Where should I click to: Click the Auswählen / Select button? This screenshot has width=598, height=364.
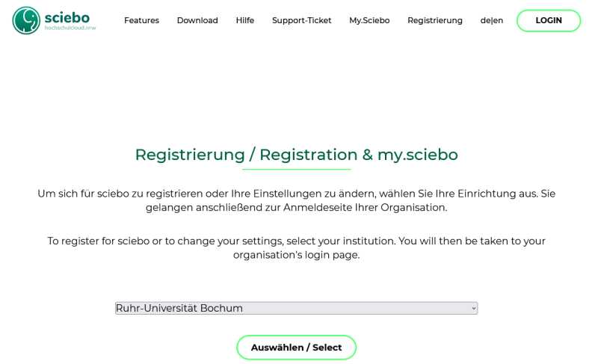(x=296, y=348)
